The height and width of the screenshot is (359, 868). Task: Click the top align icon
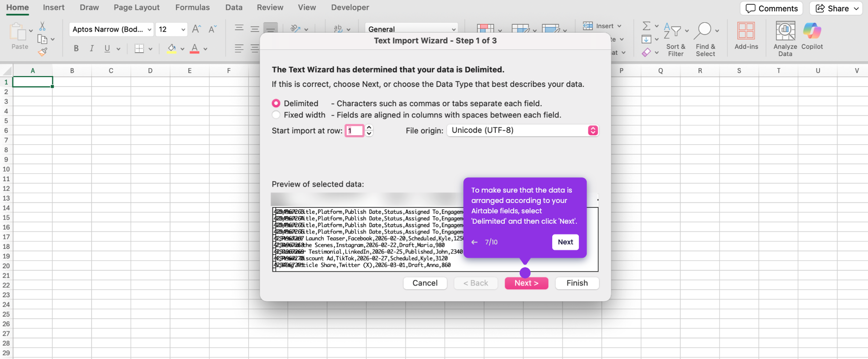point(239,28)
